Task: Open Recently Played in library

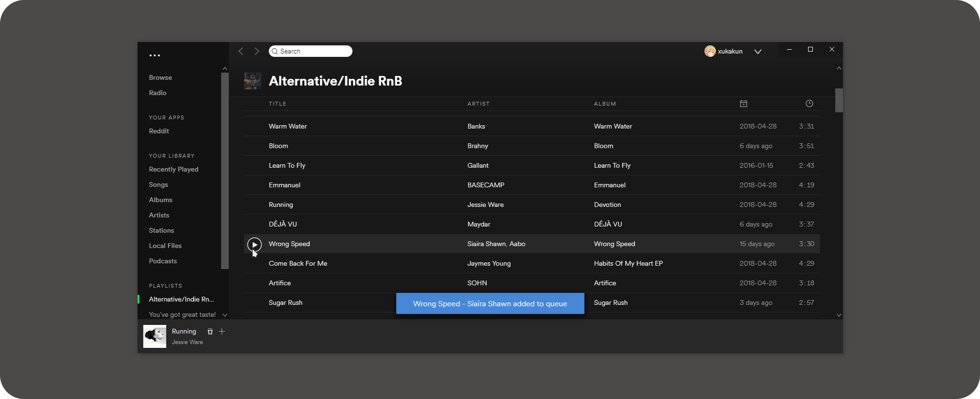Action: click(x=173, y=169)
